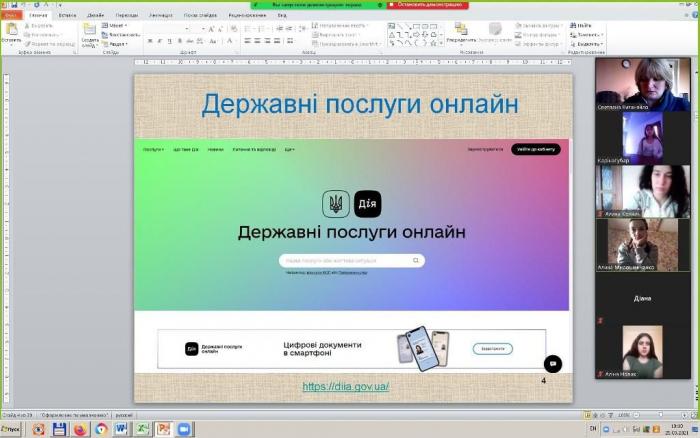700x438 pixels.
Task: Switch to the Insert (Вставка) ribbon tab
Action: 67,16
